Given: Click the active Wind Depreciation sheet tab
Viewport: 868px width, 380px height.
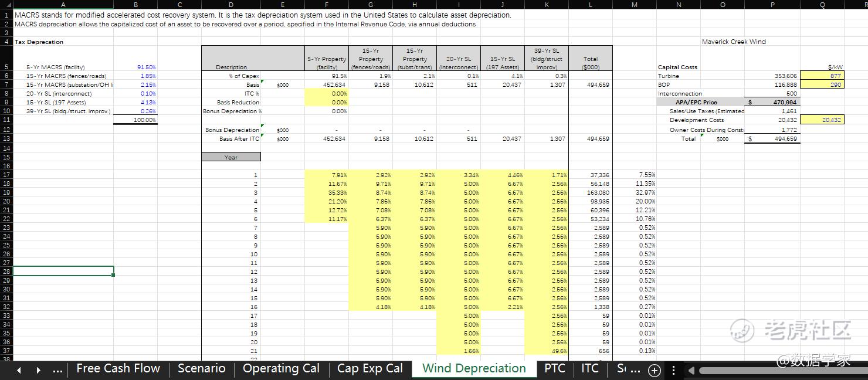Looking at the screenshot, I should point(474,368).
